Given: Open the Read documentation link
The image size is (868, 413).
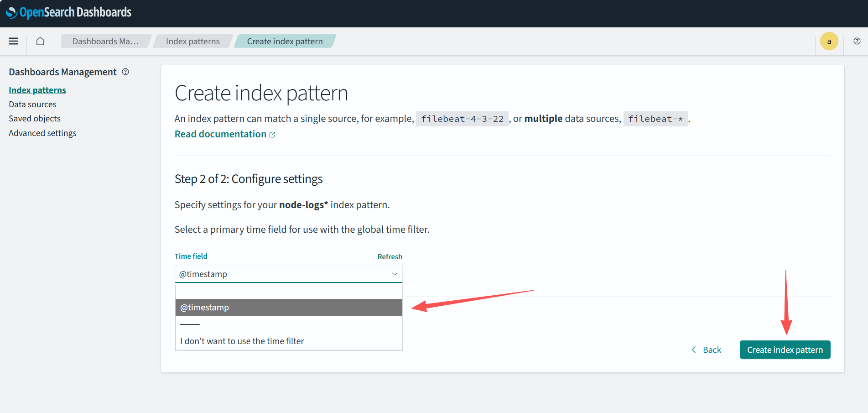Looking at the screenshot, I should click(225, 134).
